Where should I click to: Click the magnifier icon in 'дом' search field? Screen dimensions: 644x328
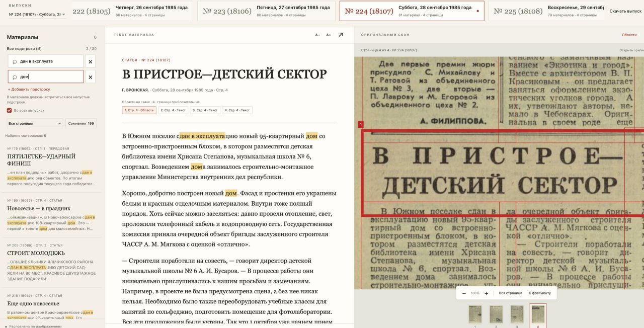pyautogui.click(x=15, y=77)
